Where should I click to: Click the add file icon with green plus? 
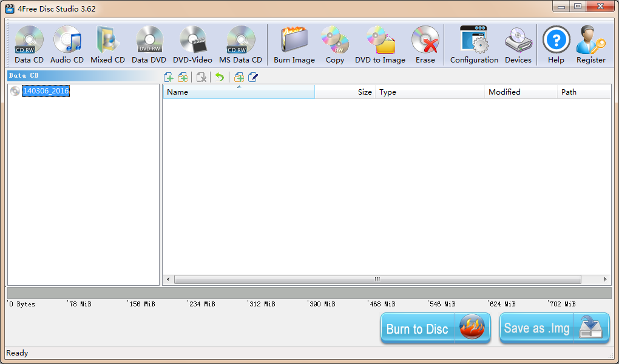click(169, 77)
